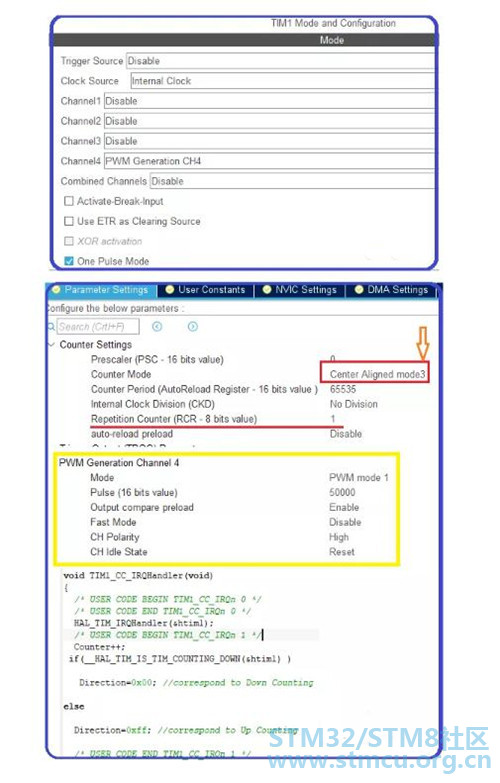Change auto-reload preload Disable value
This screenshot has width=500, height=783.
click(x=346, y=434)
